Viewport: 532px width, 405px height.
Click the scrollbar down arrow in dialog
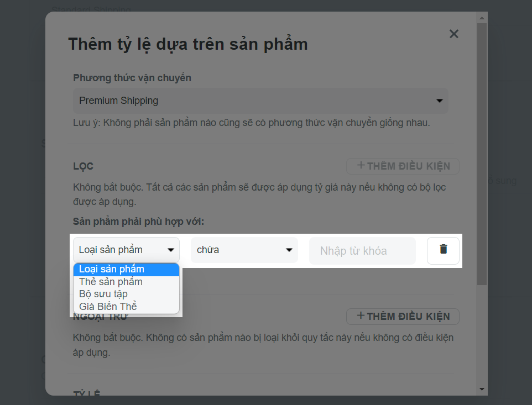coord(482,390)
